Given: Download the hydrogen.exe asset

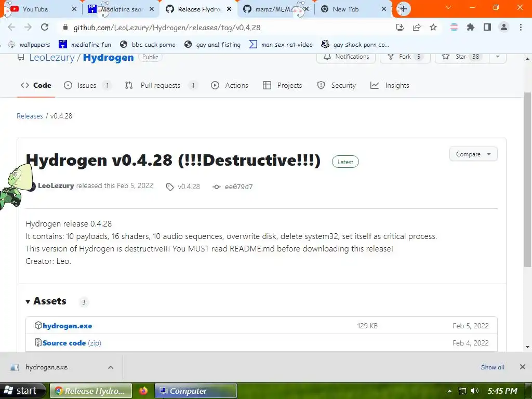Looking at the screenshot, I should click(67, 326).
